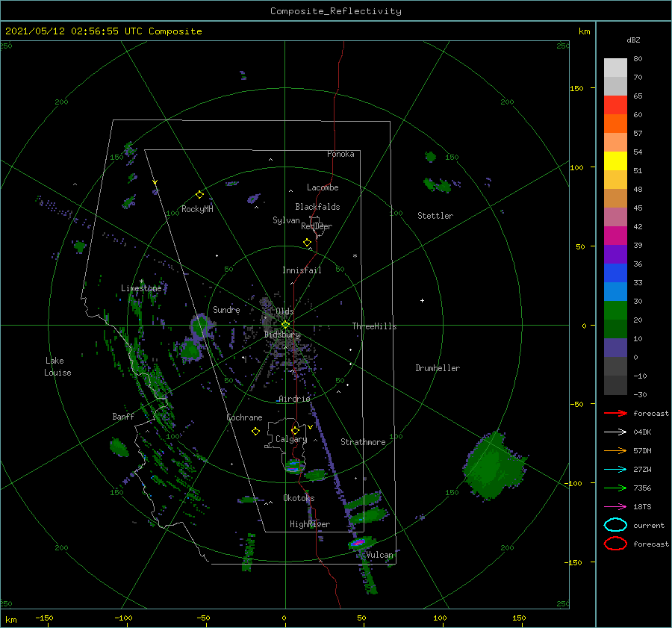Click the Vulcan label
This screenshot has height=628, width=672.
(x=379, y=555)
